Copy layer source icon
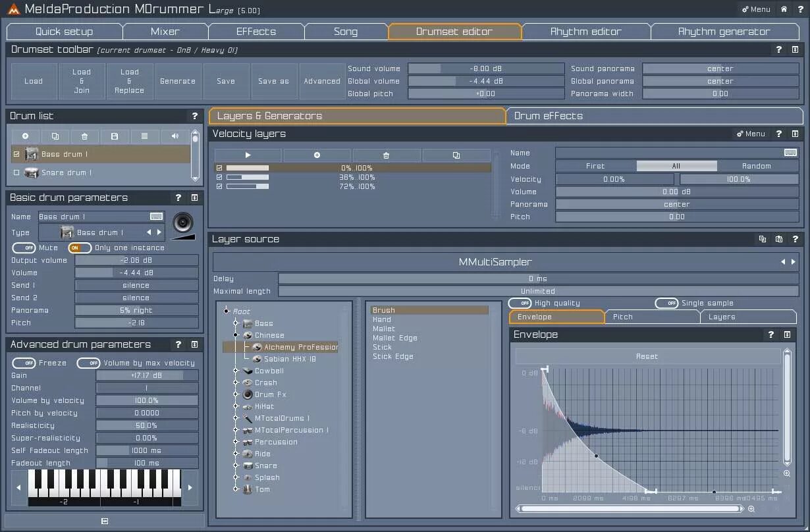 763,239
